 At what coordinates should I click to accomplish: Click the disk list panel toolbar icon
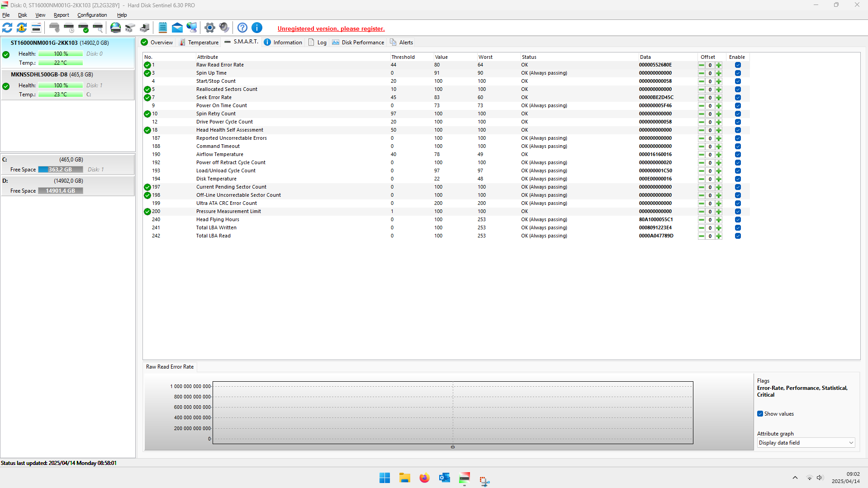click(36, 28)
